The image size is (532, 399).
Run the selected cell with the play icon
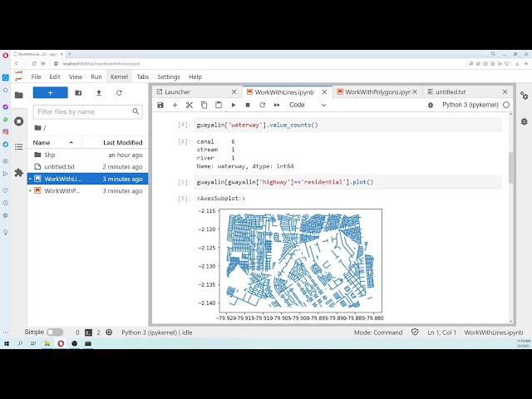(234, 106)
